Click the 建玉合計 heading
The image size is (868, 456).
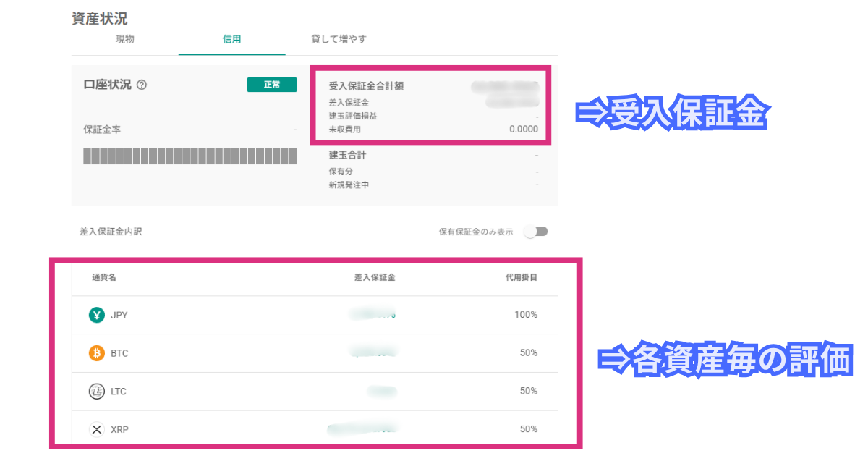click(x=348, y=155)
